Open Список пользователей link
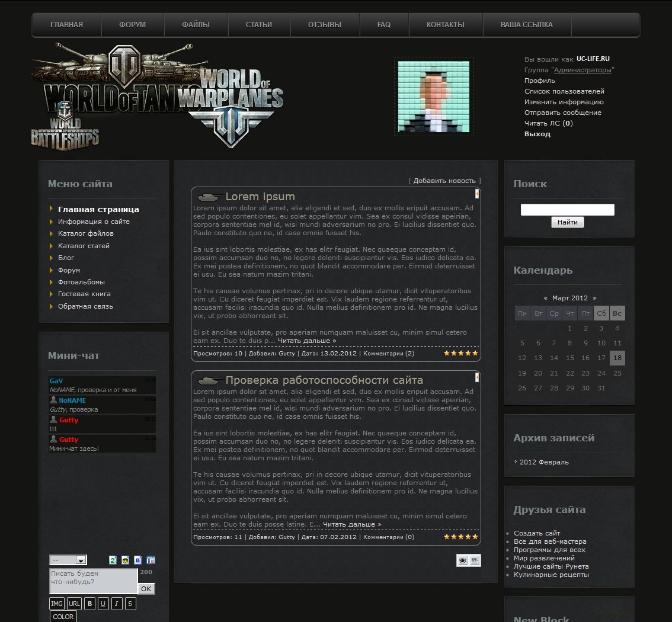 [564, 91]
